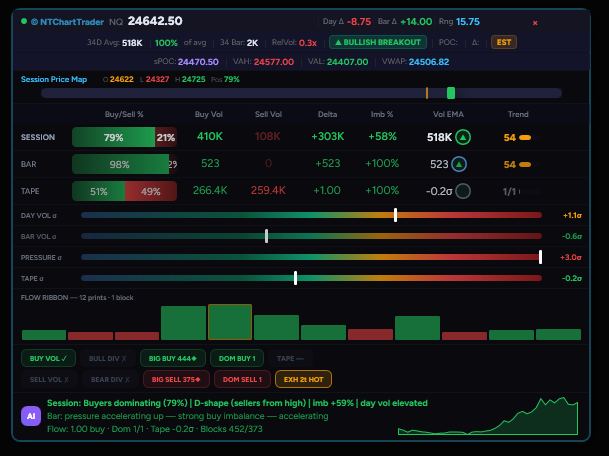
Task: Click the Session delta +303K
Action: click(327, 136)
